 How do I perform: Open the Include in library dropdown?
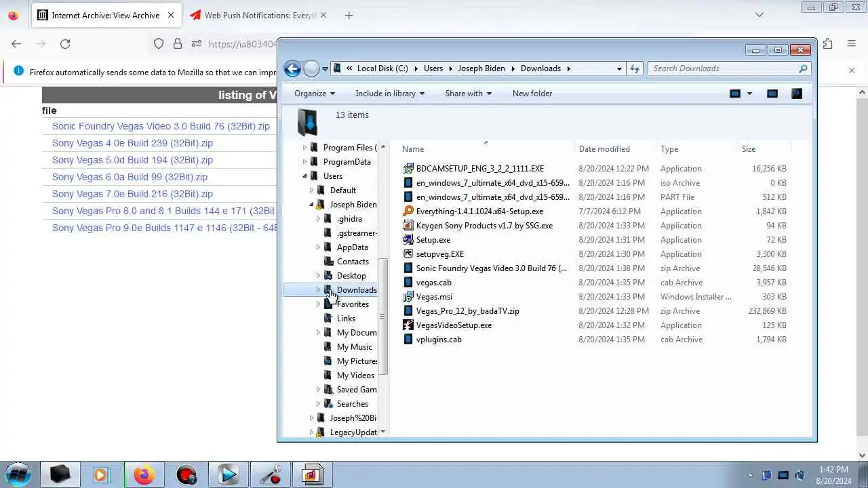(x=390, y=94)
